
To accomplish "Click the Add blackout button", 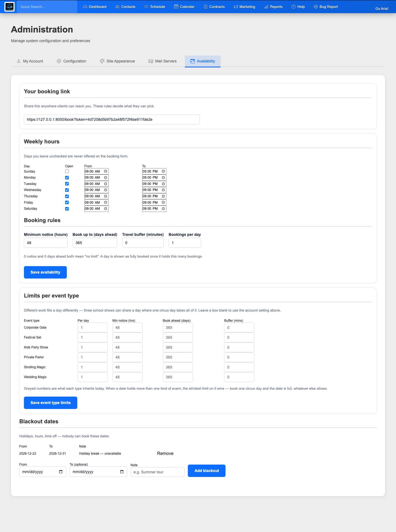I will pos(207,471).
